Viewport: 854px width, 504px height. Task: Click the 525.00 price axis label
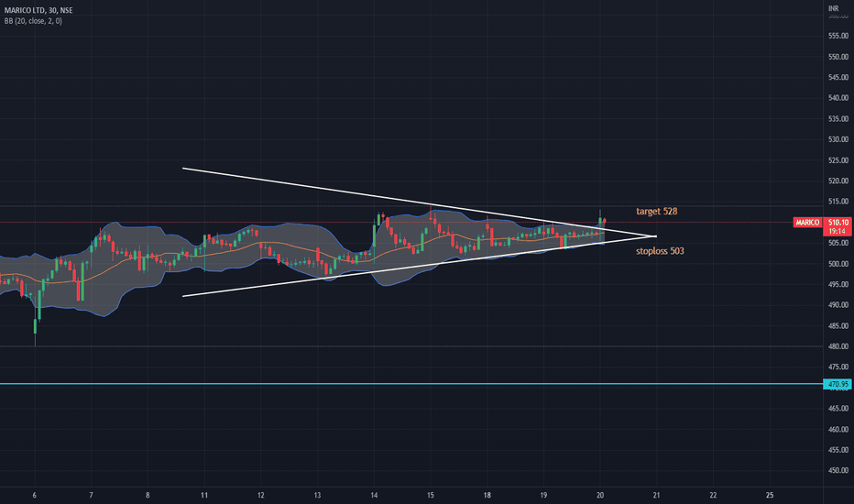coord(838,160)
